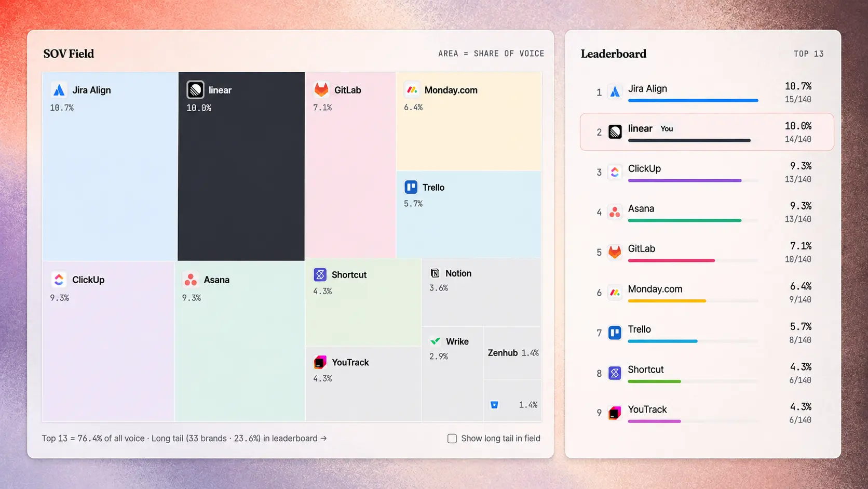Click the "You" badge next to linear

[x=667, y=129]
